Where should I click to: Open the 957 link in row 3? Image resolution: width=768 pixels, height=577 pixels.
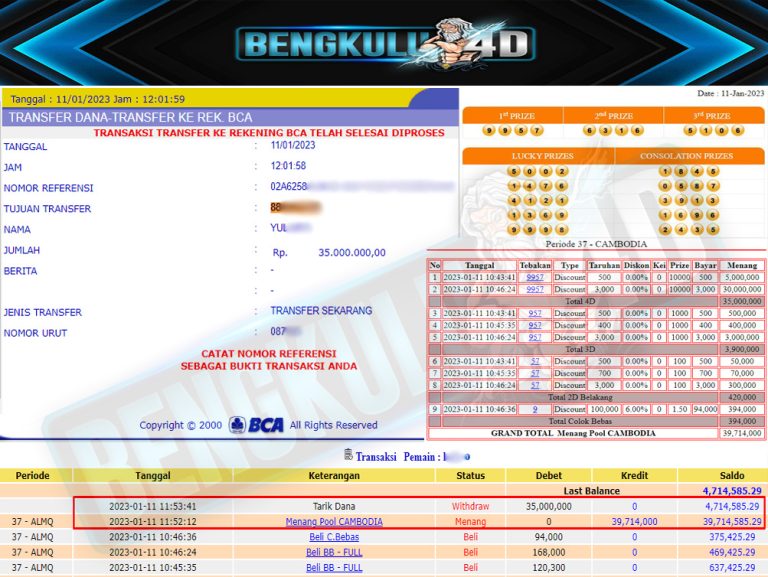pos(535,313)
